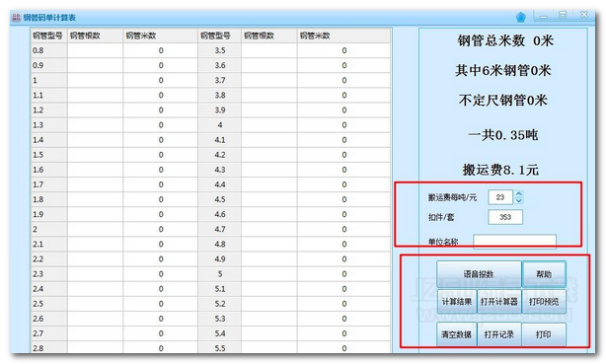Select the 钢管型号 cell 2.1
Viewport: 606px width, 364px height.
coord(48,245)
